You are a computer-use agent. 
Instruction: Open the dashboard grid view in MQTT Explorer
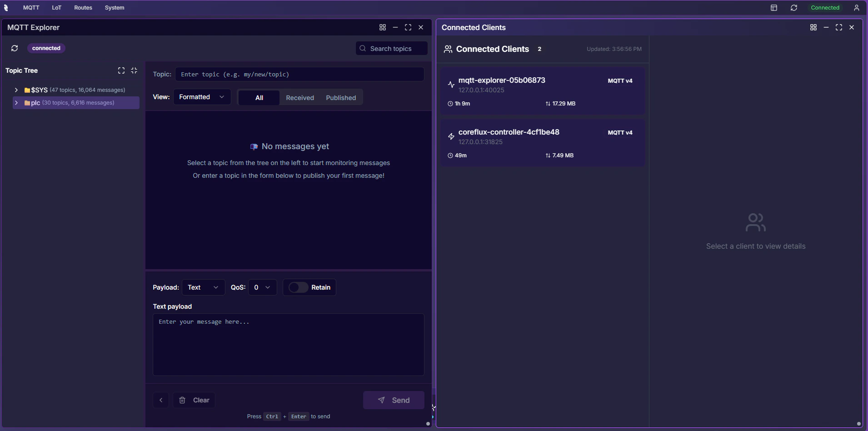pos(383,27)
